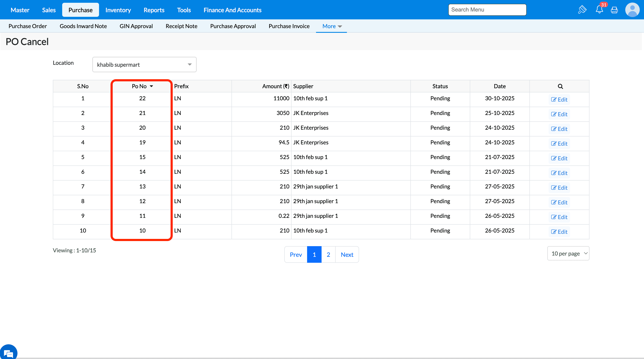This screenshot has height=359, width=644.
Task: Expand the More submenu dropdown
Action: [332, 26]
